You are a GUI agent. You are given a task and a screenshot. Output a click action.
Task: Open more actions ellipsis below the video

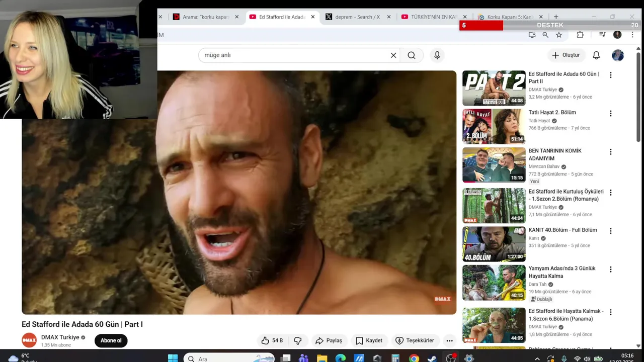coord(449,340)
